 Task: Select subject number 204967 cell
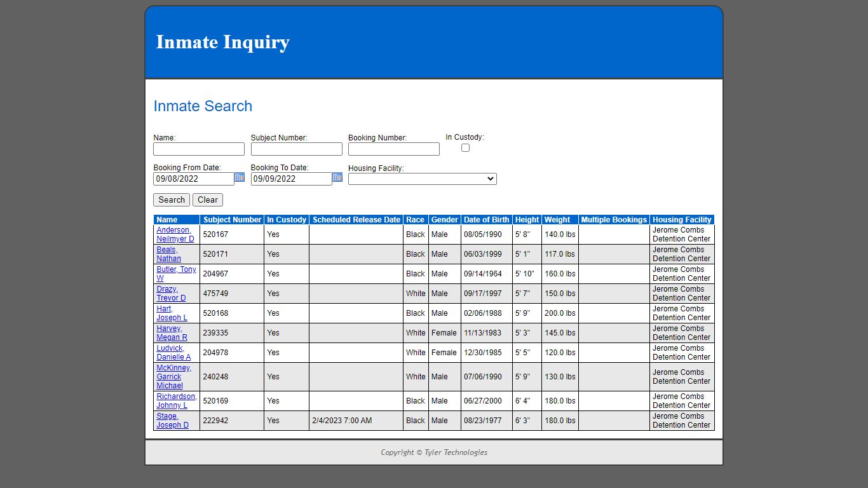pyautogui.click(x=232, y=274)
